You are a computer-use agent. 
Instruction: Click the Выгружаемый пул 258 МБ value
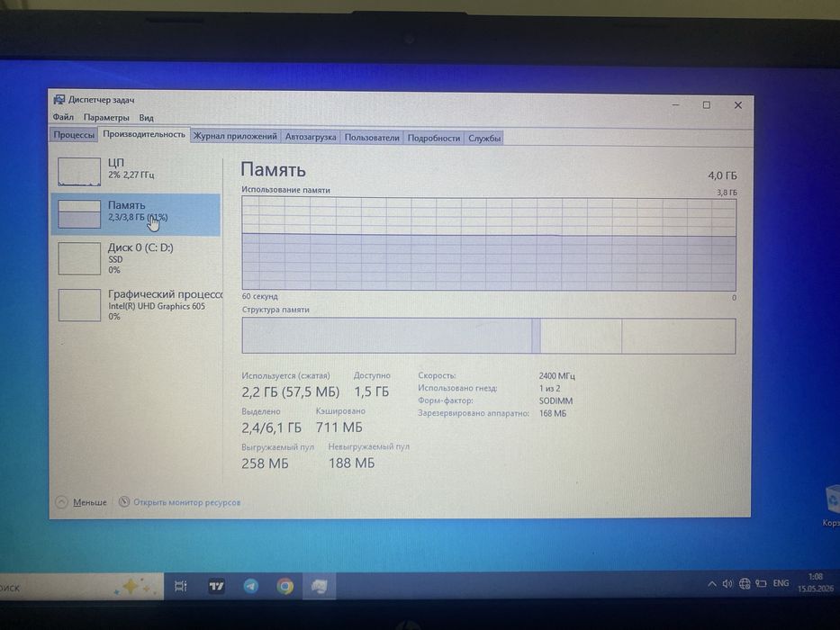click(x=265, y=463)
